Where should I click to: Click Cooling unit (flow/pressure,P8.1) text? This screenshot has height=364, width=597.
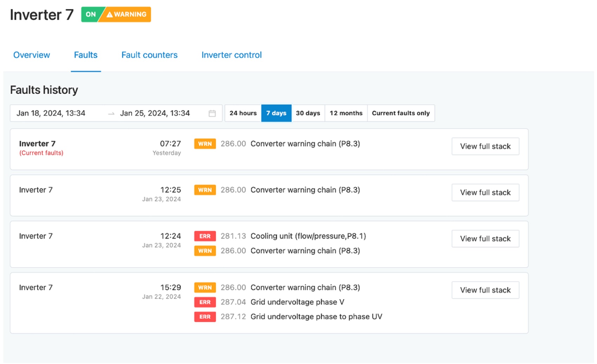point(308,236)
